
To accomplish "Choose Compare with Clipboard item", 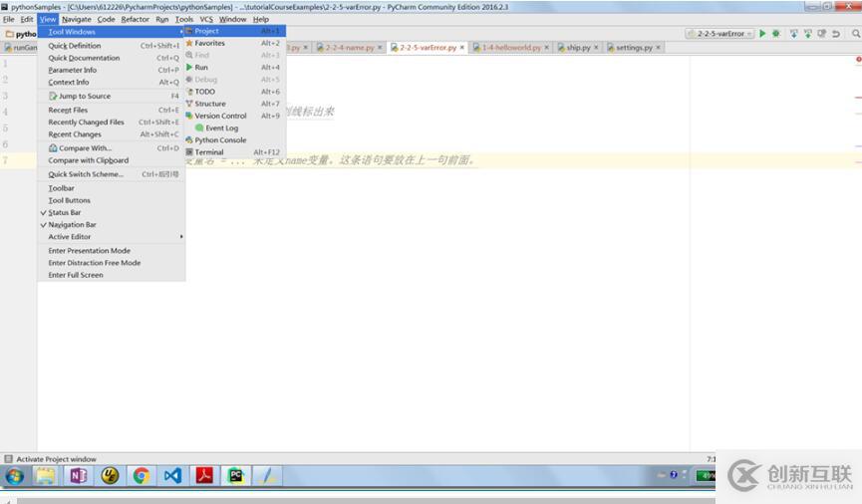I will (x=111, y=160).
